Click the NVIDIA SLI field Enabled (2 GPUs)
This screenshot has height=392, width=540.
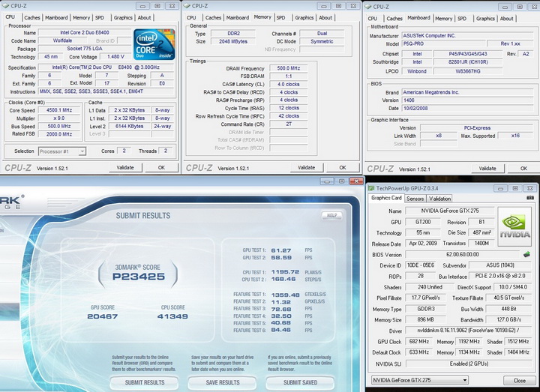[468, 364]
